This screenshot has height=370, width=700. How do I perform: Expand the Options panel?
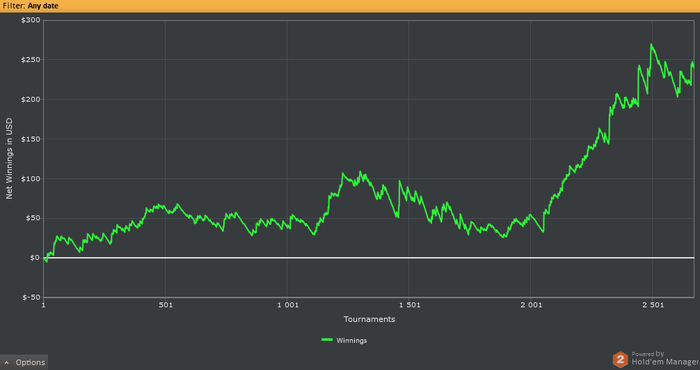click(24, 362)
